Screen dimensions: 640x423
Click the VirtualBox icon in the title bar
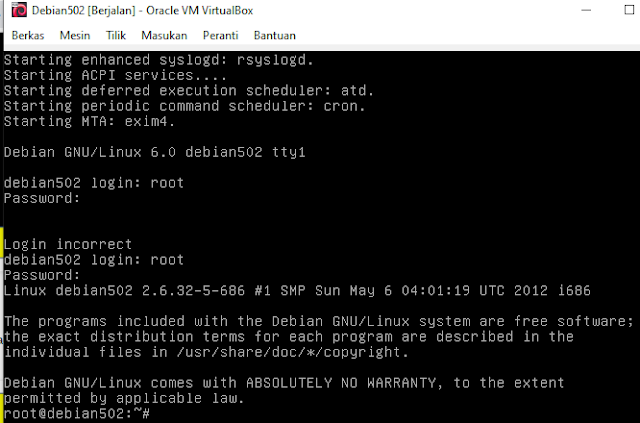[19, 10]
